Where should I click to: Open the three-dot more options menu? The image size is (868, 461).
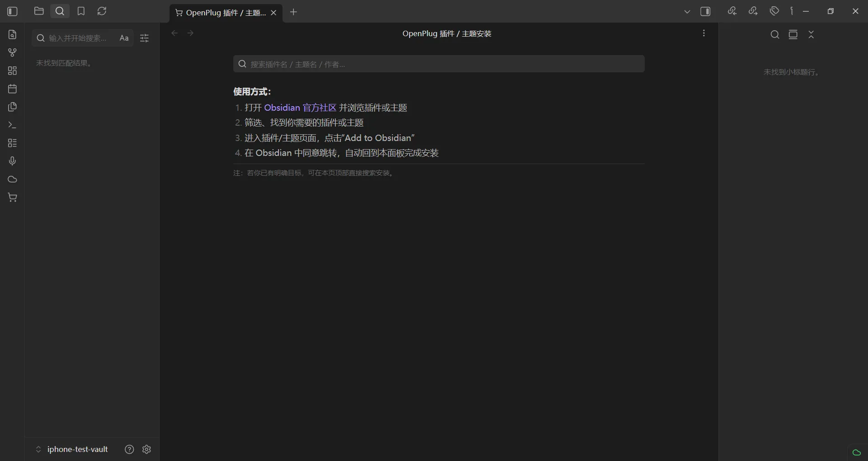tap(704, 33)
